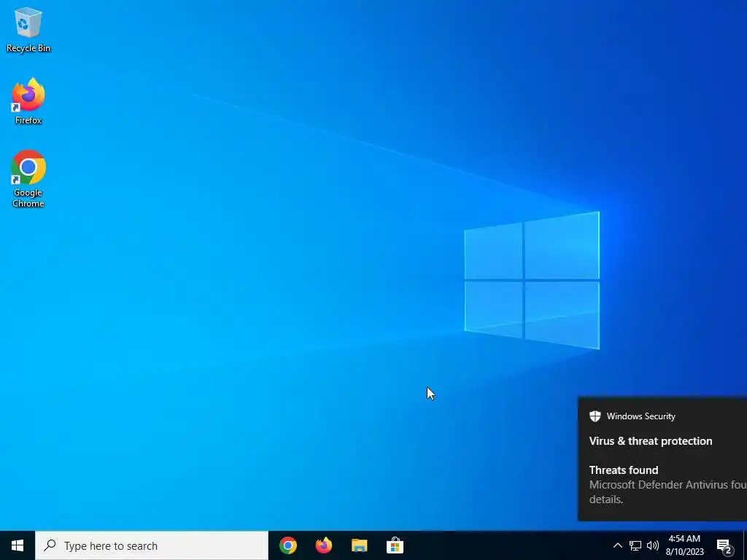
Task: Open the network status tray icon
Action: [635, 545]
